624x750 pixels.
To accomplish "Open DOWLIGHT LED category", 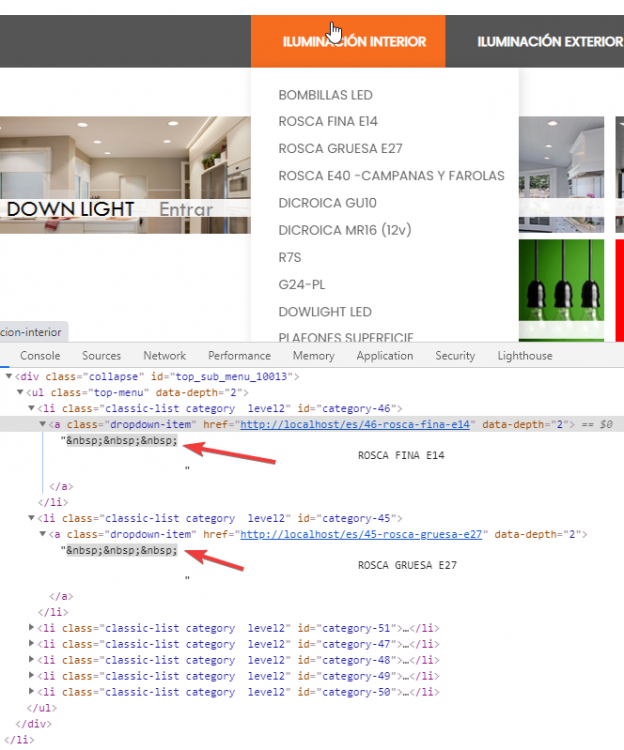I will (x=325, y=312).
